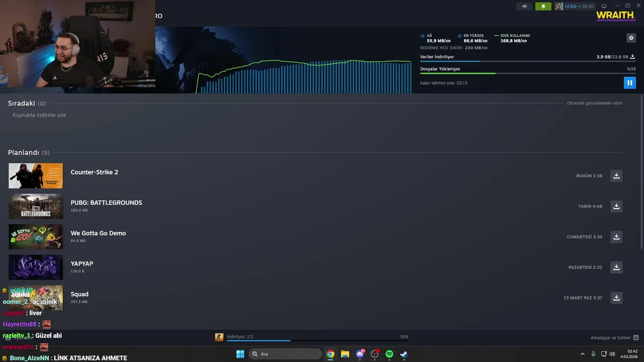The image size is (644, 362).
Task: Open Steam from the taskbar
Action: (x=404, y=354)
